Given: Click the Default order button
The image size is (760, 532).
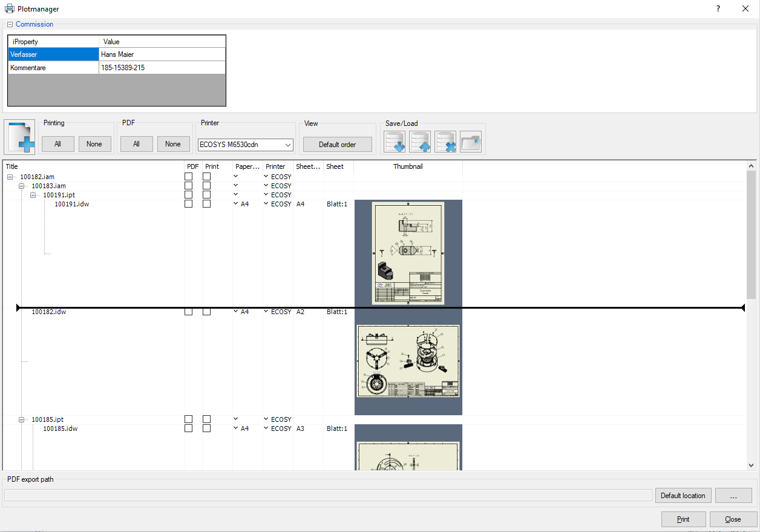Looking at the screenshot, I should click(x=338, y=145).
